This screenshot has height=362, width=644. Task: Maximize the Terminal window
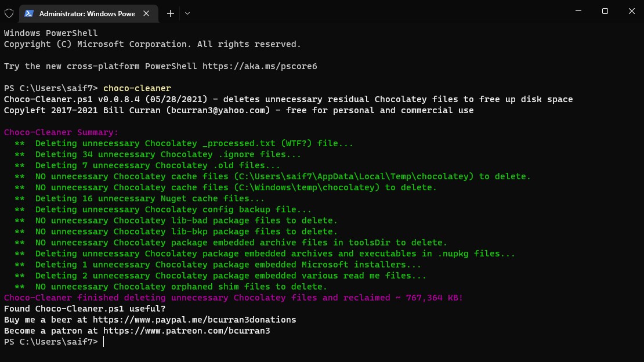pyautogui.click(x=605, y=12)
